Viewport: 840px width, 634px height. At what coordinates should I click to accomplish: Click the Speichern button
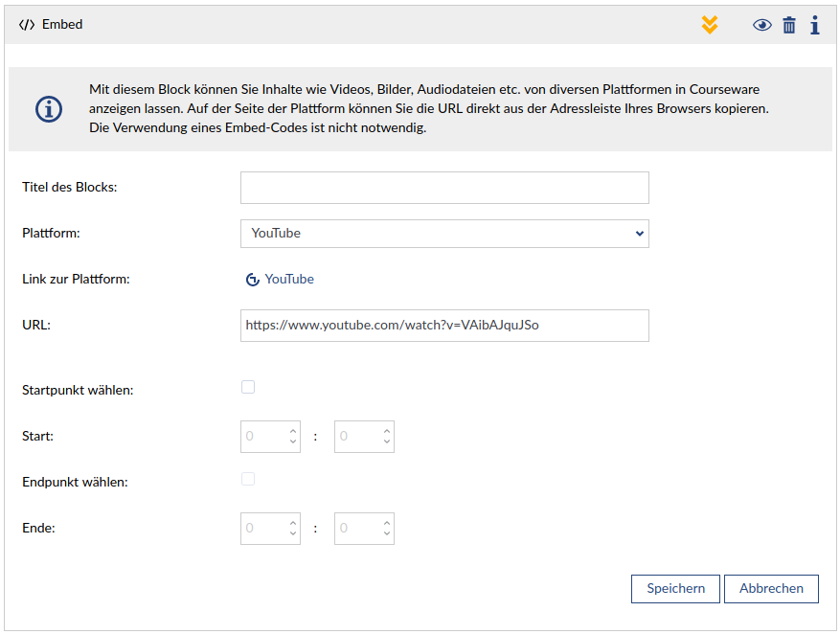(675, 589)
